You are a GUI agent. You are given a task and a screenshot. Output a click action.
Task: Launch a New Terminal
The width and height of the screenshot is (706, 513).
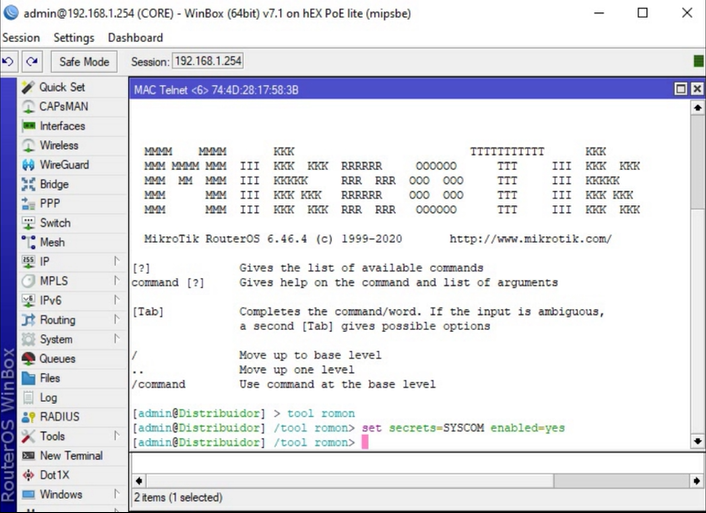pyautogui.click(x=72, y=455)
